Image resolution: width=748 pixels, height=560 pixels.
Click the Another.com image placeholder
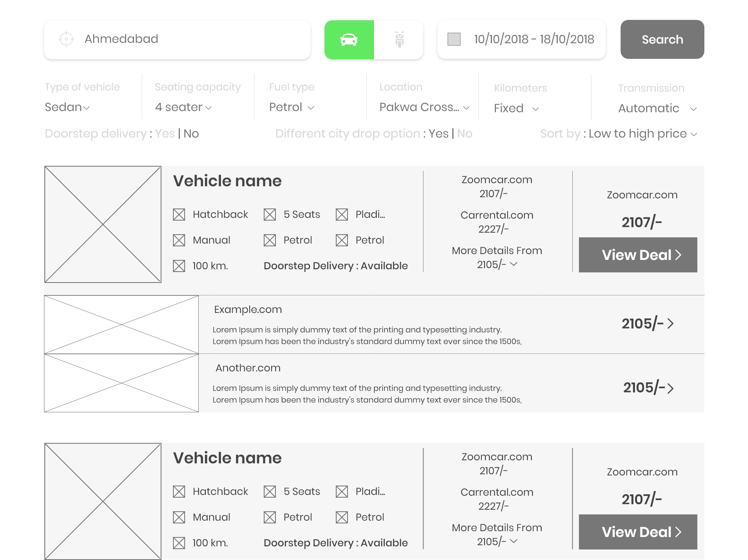(121, 383)
